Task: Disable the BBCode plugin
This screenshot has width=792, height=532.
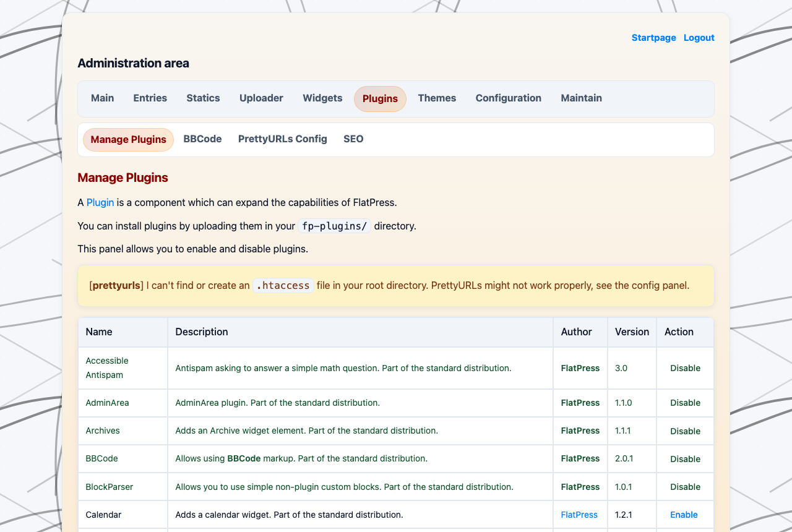Action: coord(686,459)
